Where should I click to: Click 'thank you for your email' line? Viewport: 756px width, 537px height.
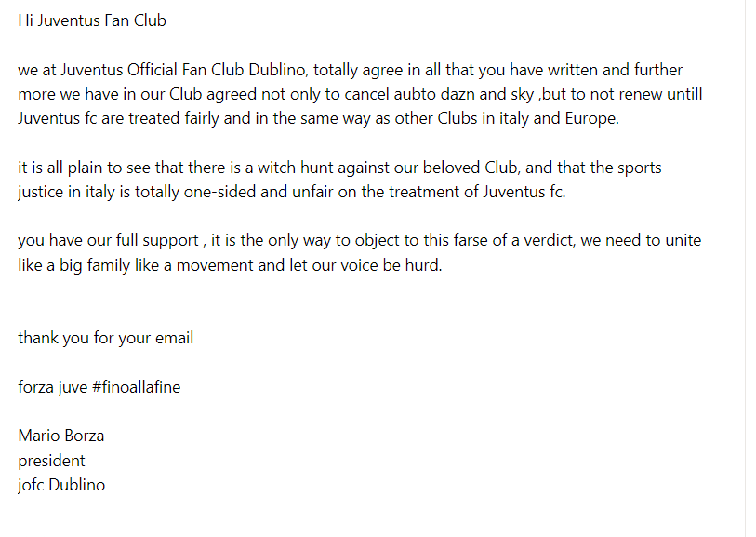coord(106,338)
